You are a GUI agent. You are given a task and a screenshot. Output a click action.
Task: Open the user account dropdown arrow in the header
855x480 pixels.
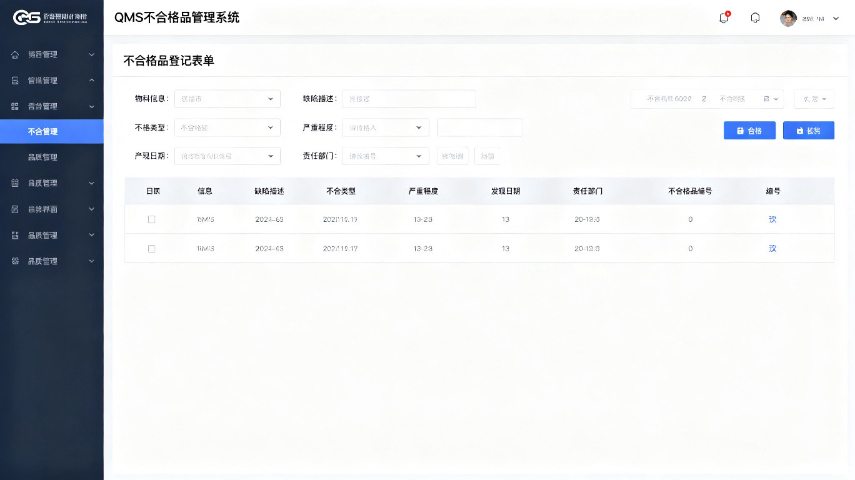(836, 19)
